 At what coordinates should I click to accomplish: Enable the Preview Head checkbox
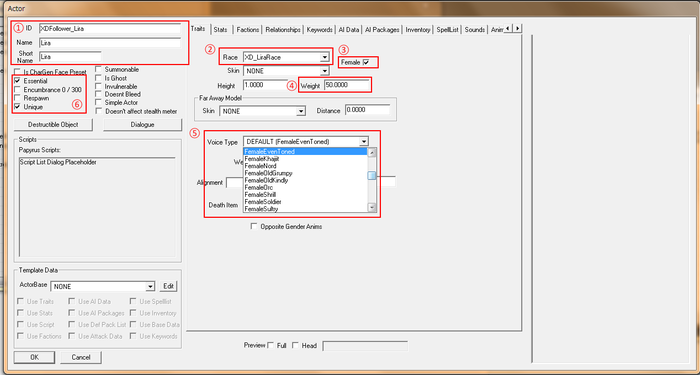295,345
